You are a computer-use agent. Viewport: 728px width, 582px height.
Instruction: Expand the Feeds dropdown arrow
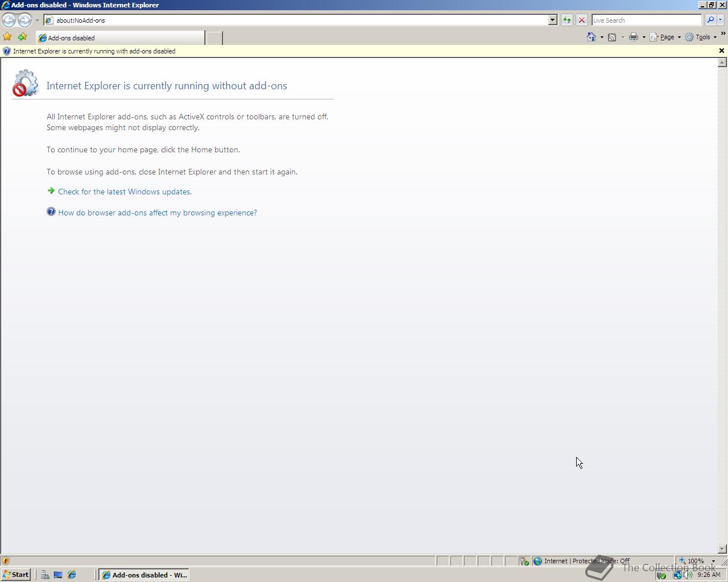[x=623, y=37]
